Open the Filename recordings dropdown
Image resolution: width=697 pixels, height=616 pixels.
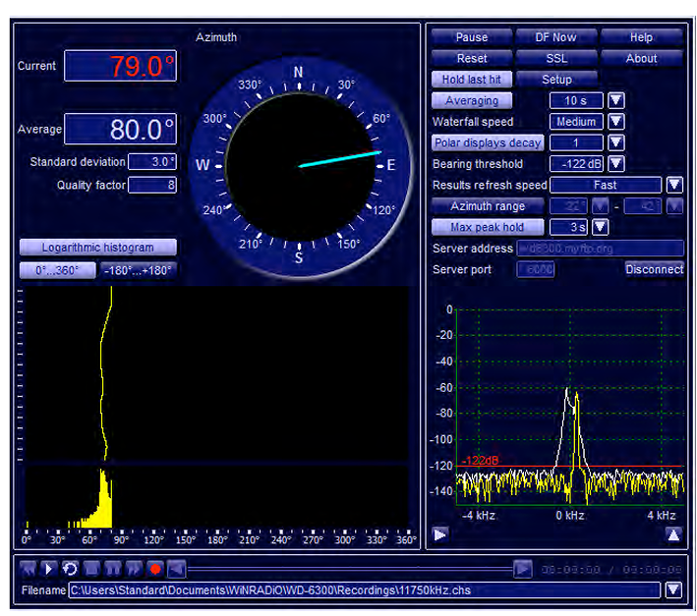[673, 590]
